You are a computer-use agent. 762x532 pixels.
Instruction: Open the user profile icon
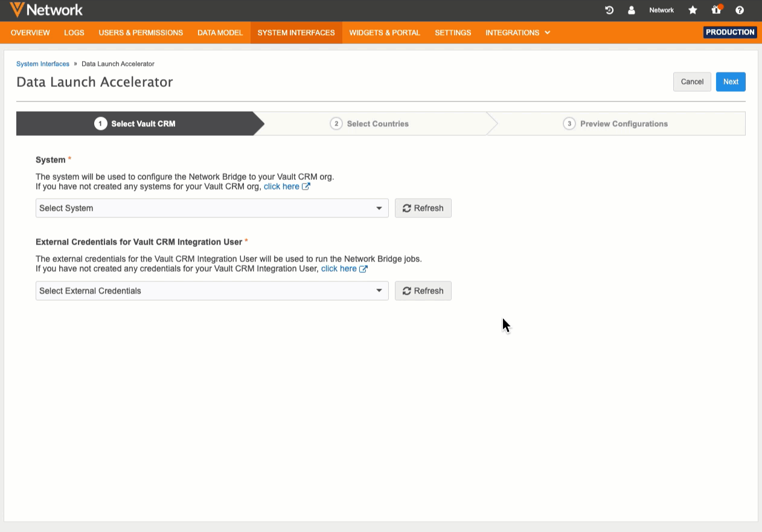(632, 10)
